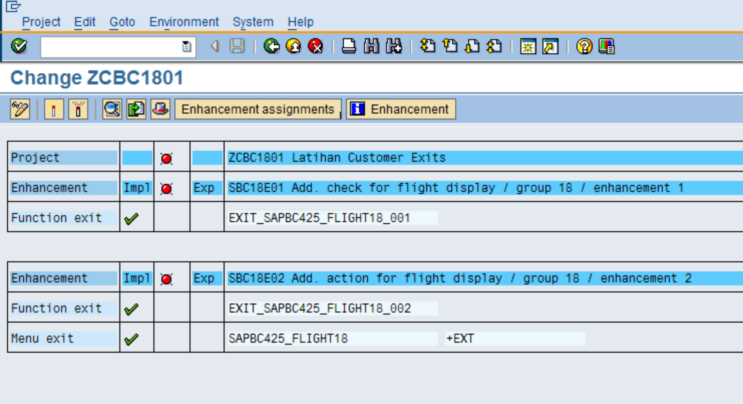Open the command field history dropdown
The height and width of the screenshot is (404, 743).
point(187,46)
